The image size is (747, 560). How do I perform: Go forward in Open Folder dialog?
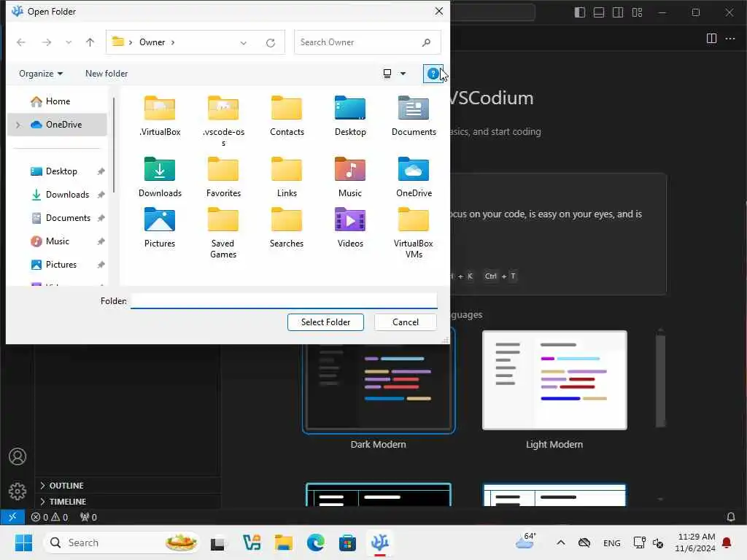click(46, 42)
